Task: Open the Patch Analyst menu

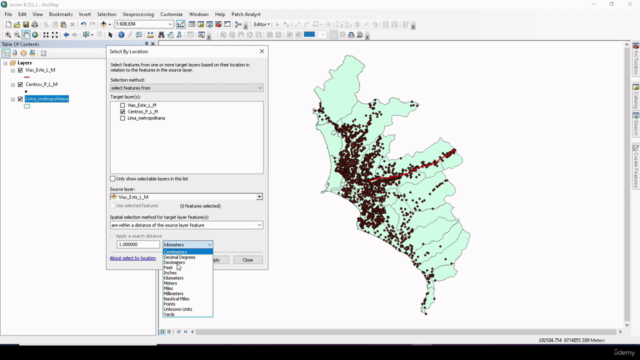Action: (246, 14)
